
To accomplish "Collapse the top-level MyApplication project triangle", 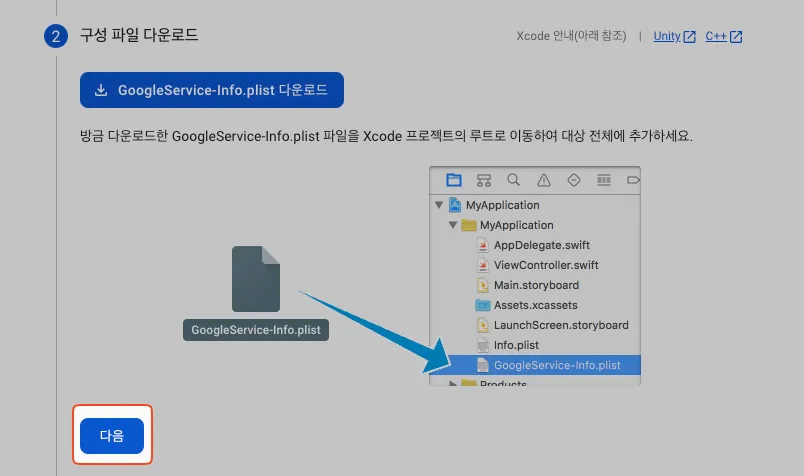I will [439, 205].
